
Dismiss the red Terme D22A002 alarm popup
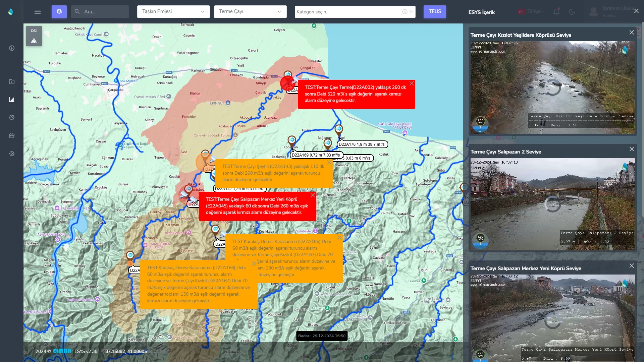(412, 83)
